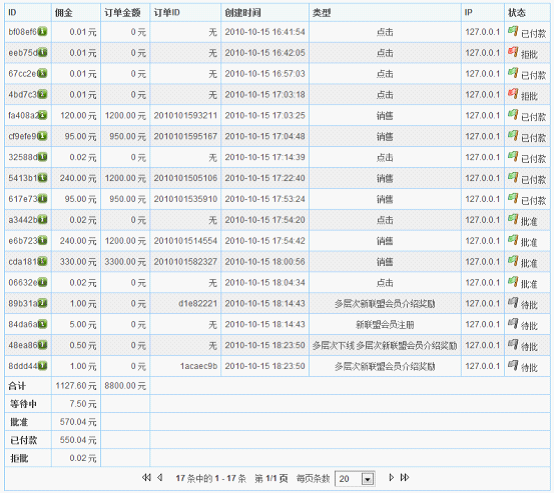This screenshot has height=493, width=554.
Task: Click green badge icon beside ID 5413b1
Action: (42, 178)
